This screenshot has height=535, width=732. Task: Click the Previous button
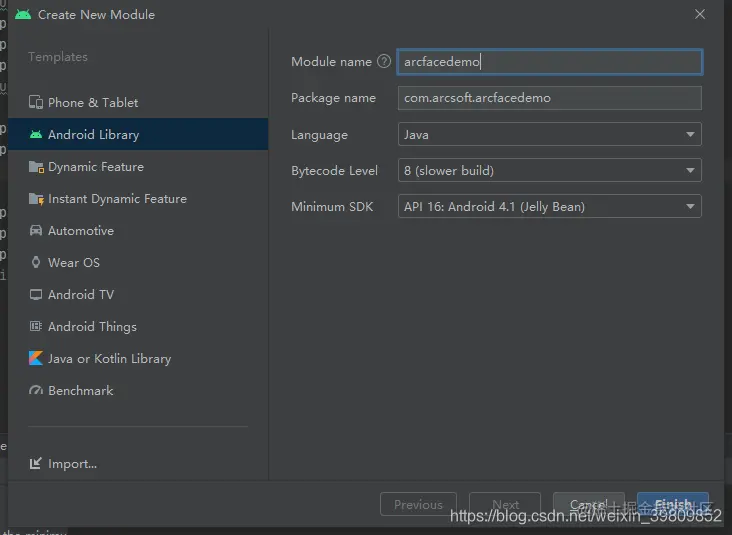coord(418,504)
